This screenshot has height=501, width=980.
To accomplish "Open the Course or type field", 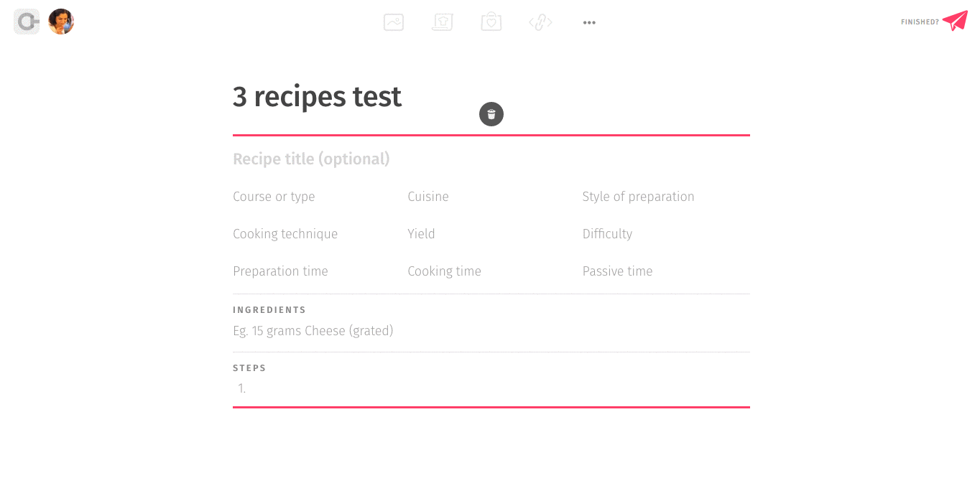I will coord(274,197).
